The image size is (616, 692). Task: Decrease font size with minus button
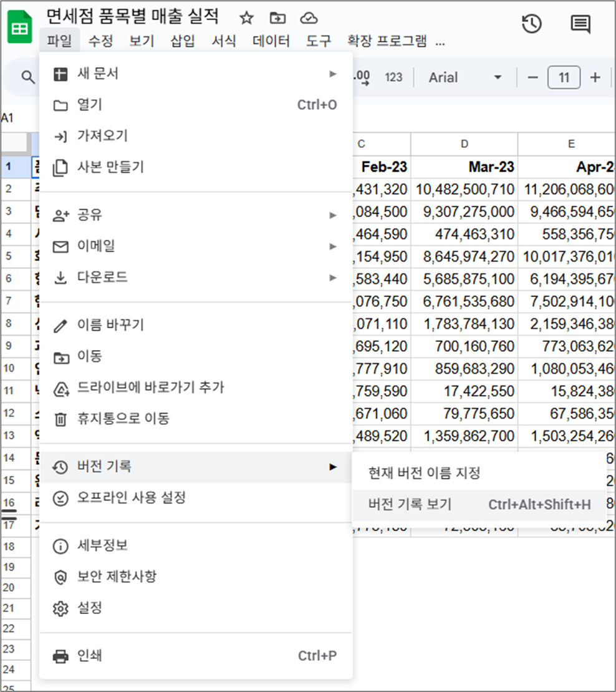[532, 77]
